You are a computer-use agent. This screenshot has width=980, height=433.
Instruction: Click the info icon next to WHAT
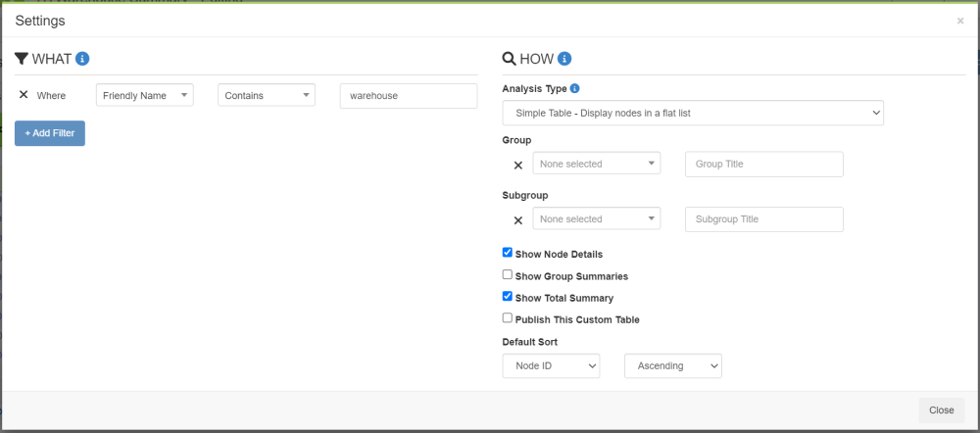tap(83, 59)
